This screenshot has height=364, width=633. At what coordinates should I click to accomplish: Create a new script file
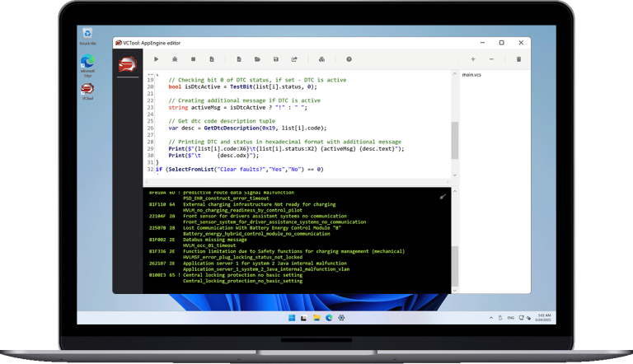pos(238,59)
